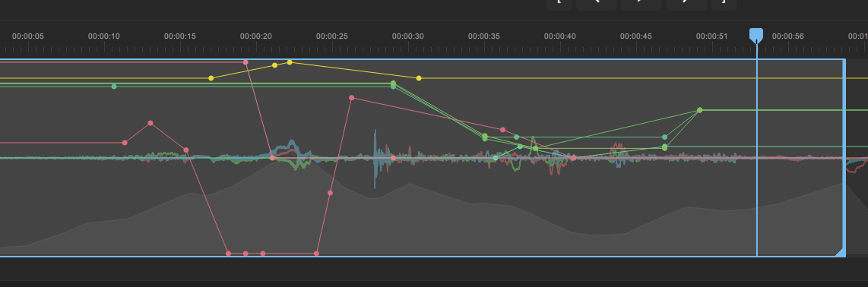The width and height of the screenshot is (868, 287).
Task: Click the 00:00:30 mark on time ruler
Action: pos(408,36)
